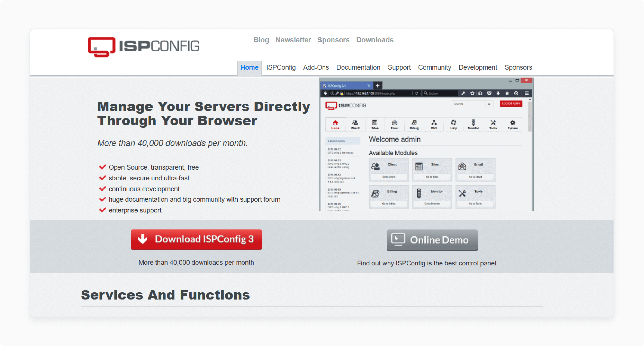644x346 pixels.
Task: Click the 'stable, secure und ultra-fast' bullet text
Action: point(149,178)
